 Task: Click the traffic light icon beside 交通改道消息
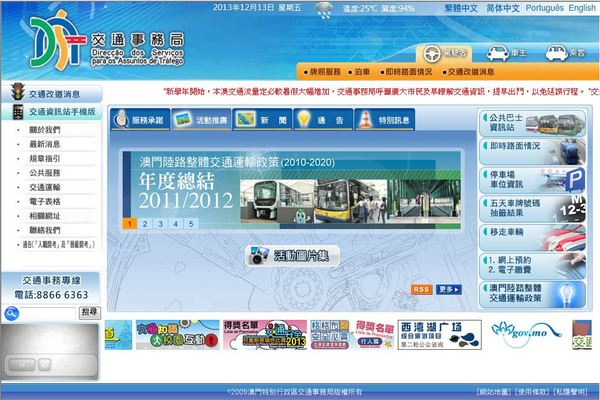click(15, 93)
